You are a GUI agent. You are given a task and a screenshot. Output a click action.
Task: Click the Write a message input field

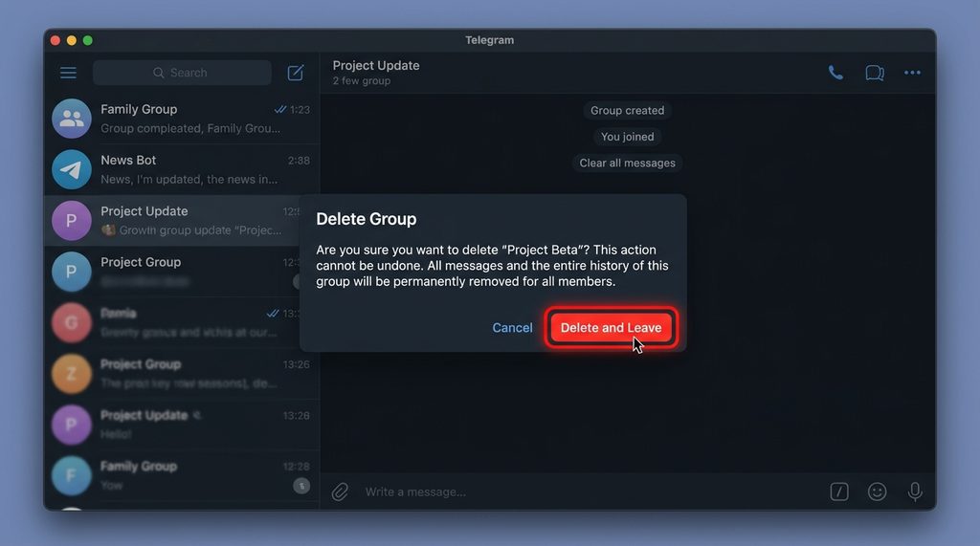click(574, 491)
